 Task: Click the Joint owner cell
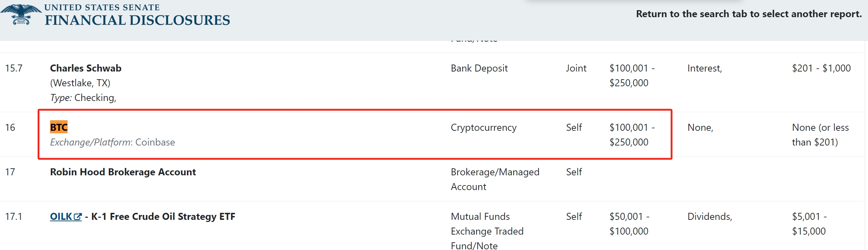point(576,68)
